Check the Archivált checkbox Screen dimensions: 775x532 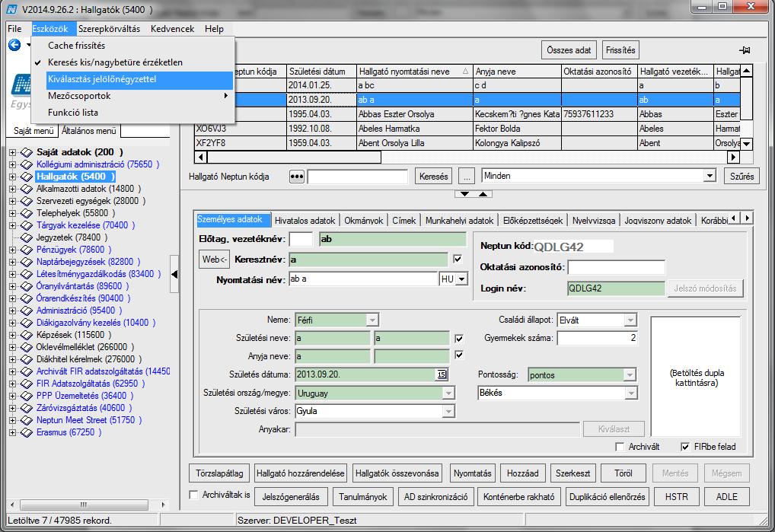coord(620,447)
